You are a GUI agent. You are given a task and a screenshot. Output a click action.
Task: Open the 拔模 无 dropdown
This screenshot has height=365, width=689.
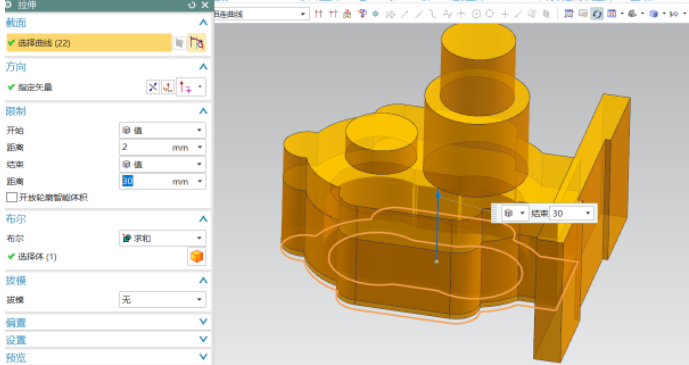click(x=162, y=300)
